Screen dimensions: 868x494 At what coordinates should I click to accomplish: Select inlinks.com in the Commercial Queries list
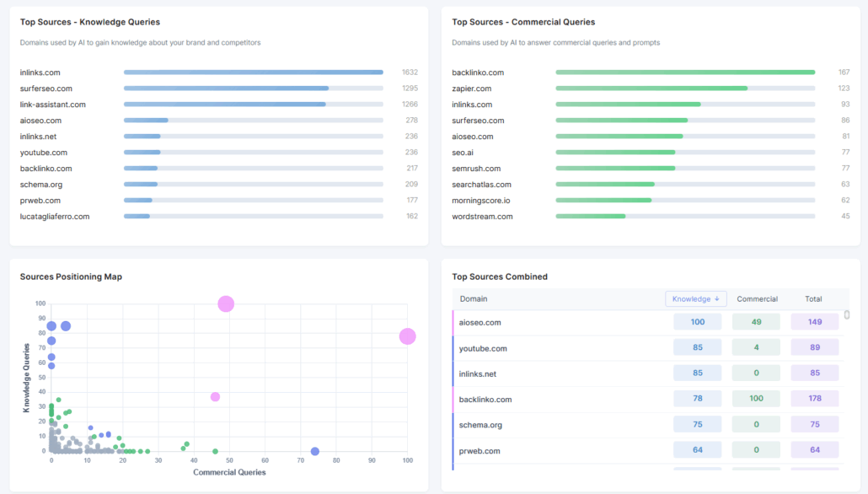(472, 105)
